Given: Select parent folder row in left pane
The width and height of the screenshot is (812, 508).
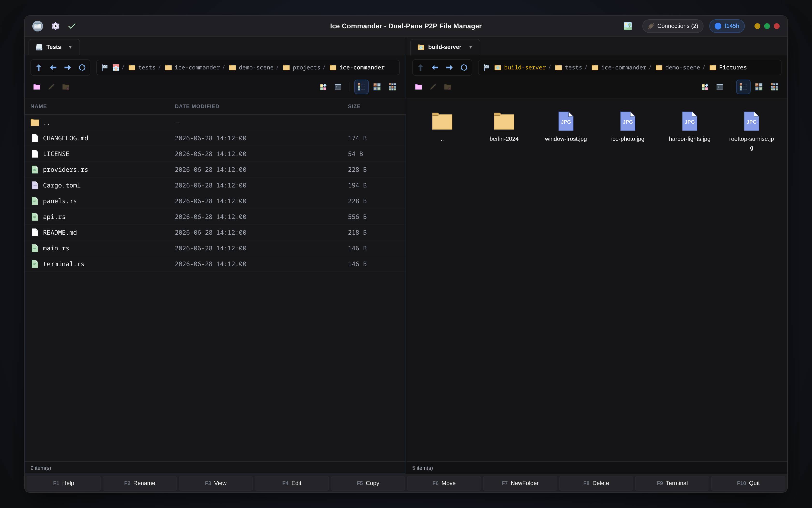Looking at the screenshot, I should [x=215, y=122].
